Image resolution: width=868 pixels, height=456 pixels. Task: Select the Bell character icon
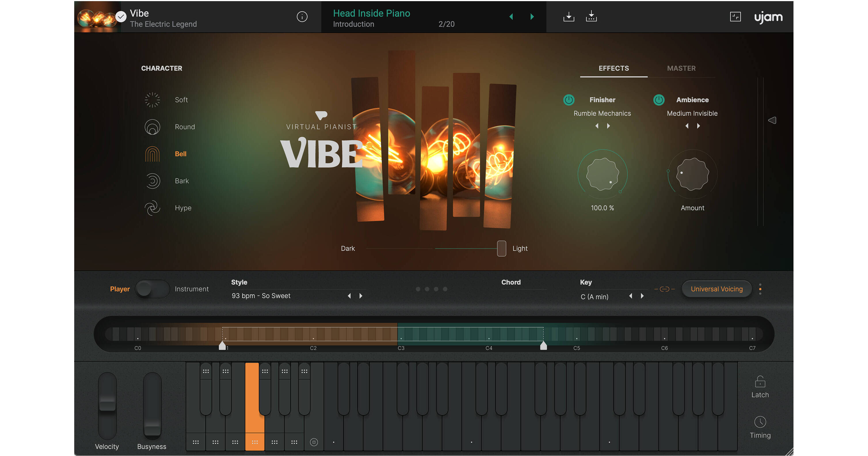[152, 154]
